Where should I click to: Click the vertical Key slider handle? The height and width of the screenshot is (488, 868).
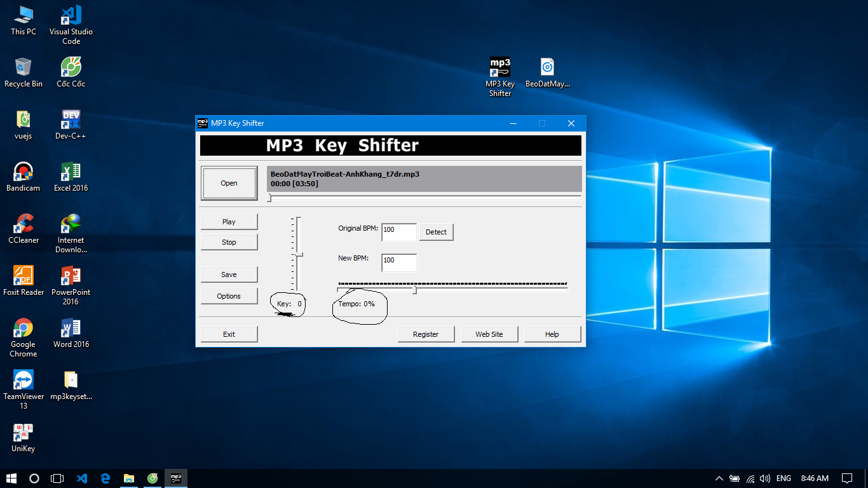tap(299, 254)
